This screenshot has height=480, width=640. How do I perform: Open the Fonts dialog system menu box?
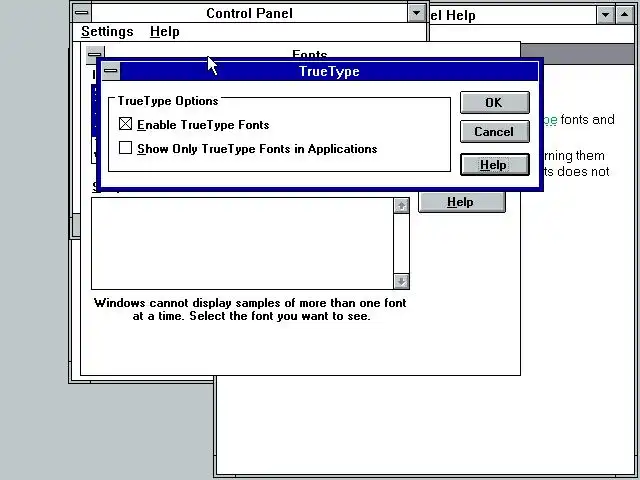pyautogui.click(x=95, y=54)
